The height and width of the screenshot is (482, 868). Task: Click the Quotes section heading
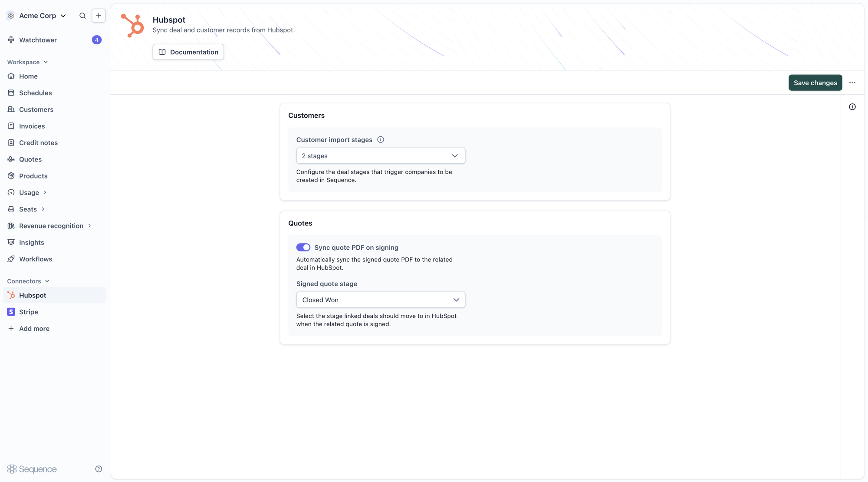coord(300,223)
